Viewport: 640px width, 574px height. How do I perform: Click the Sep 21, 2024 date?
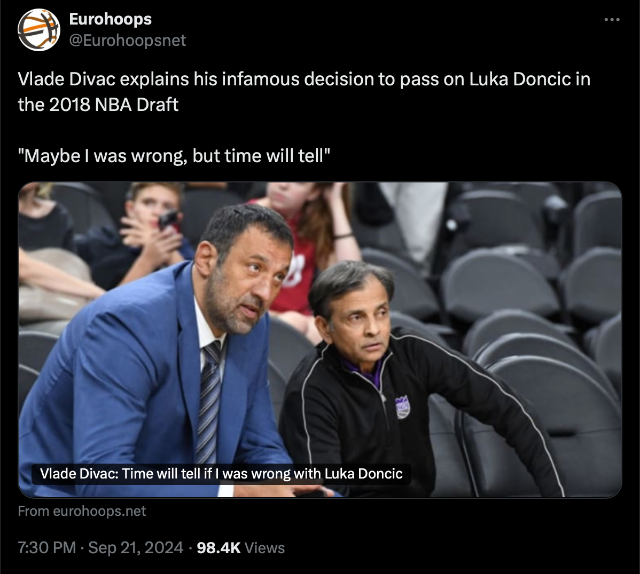[136, 547]
